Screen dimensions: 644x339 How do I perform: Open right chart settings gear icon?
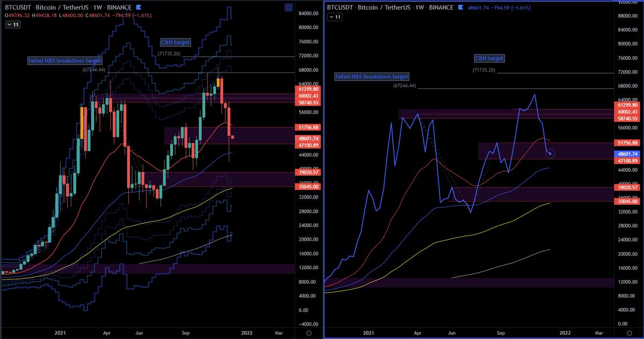tap(630, 333)
